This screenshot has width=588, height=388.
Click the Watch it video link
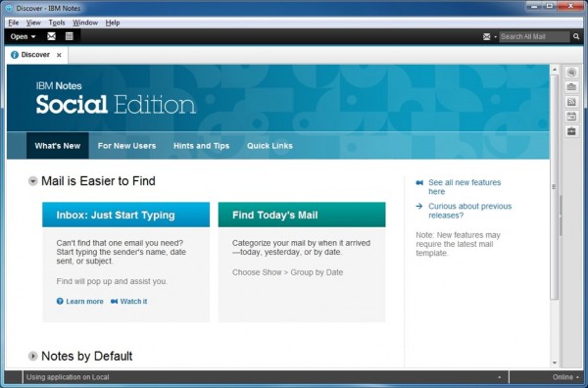click(x=133, y=302)
